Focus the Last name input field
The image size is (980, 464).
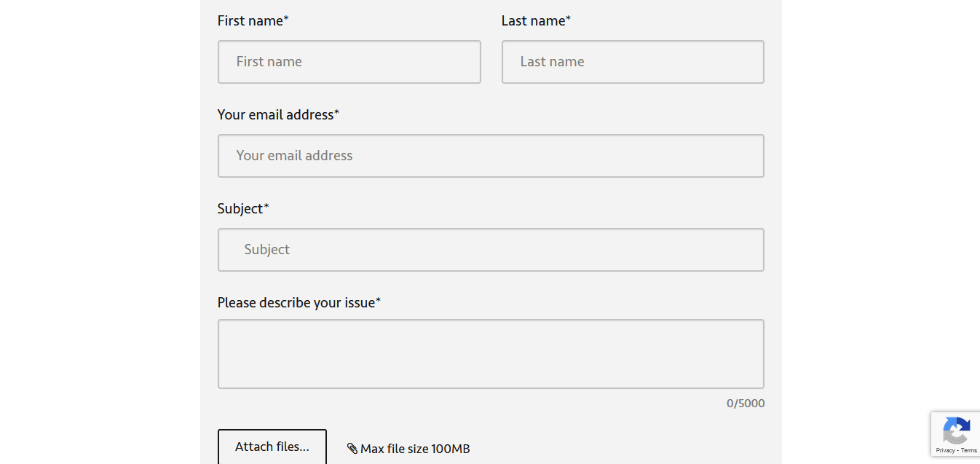tap(633, 62)
